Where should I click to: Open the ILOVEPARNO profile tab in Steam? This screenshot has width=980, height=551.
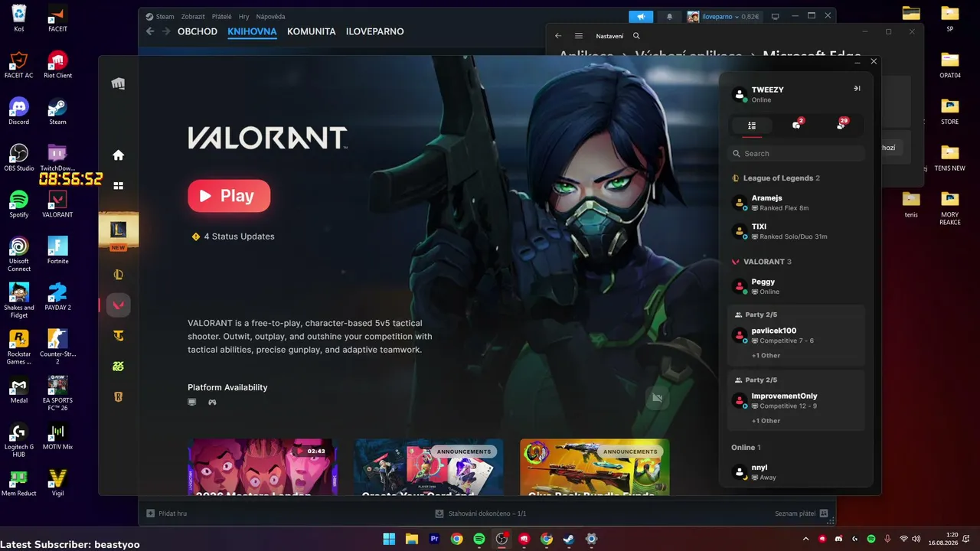375,31
